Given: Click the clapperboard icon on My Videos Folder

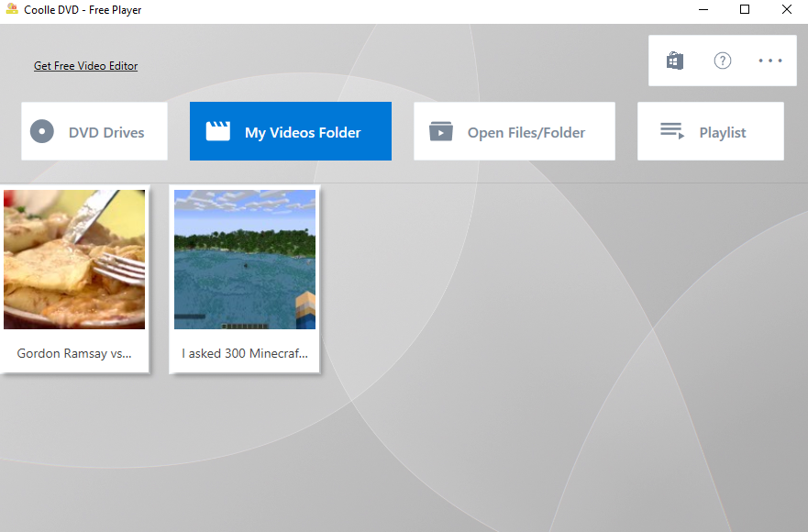Looking at the screenshot, I should [x=217, y=131].
